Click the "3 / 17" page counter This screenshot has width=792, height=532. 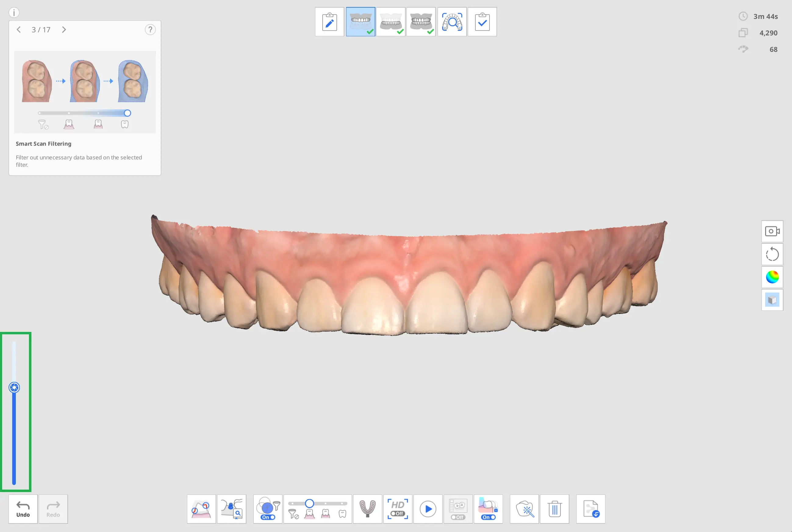41,30
